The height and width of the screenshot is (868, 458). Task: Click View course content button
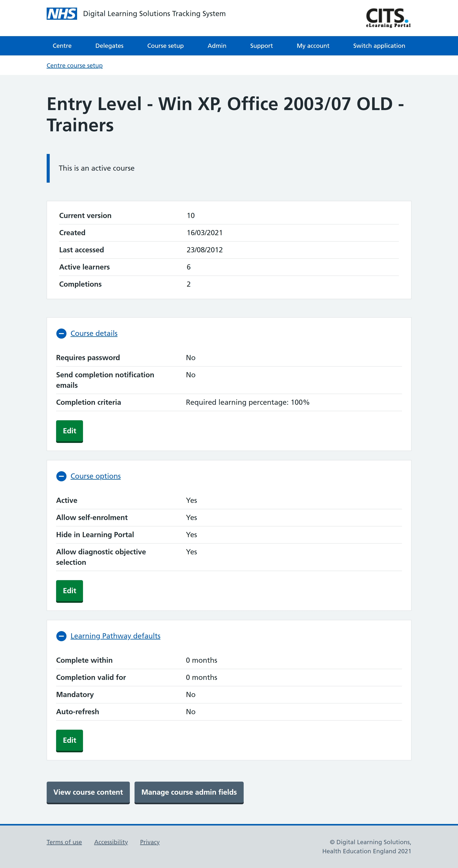(x=88, y=792)
